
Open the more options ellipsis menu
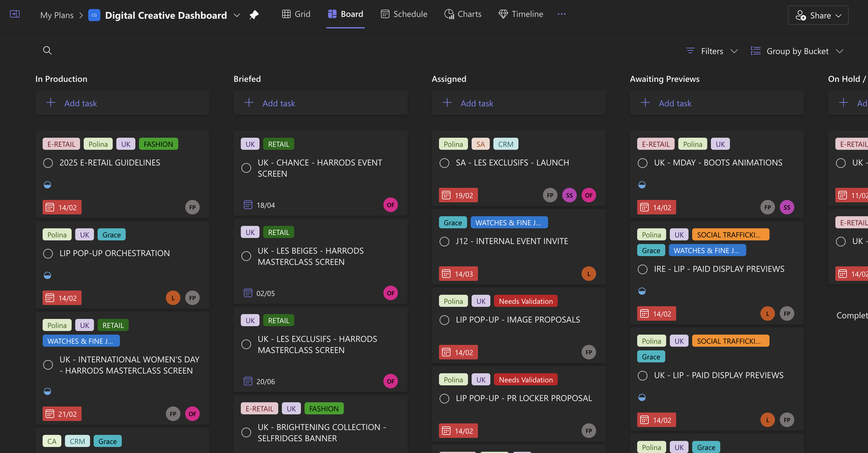(x=561, y=14)
